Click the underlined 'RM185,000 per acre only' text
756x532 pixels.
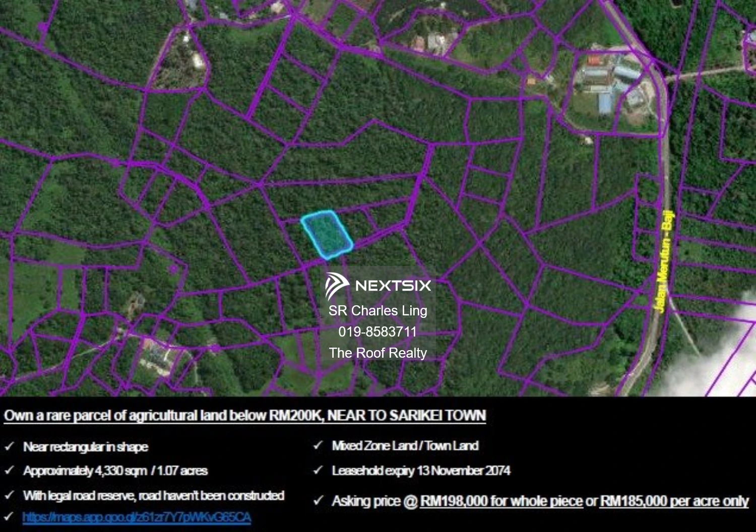pyautogui.click(x=672, y=501)
